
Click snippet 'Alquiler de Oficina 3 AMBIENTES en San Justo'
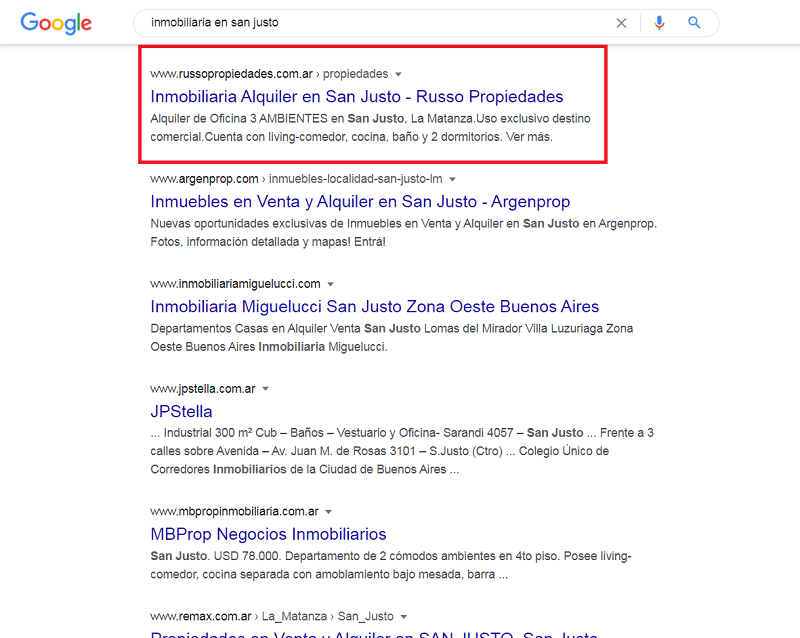[370, 128]
